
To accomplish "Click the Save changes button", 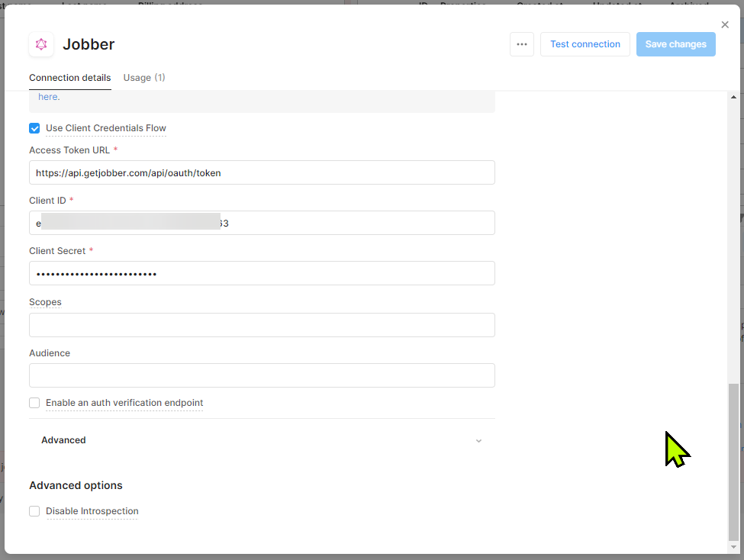I will tap(675, 44).
